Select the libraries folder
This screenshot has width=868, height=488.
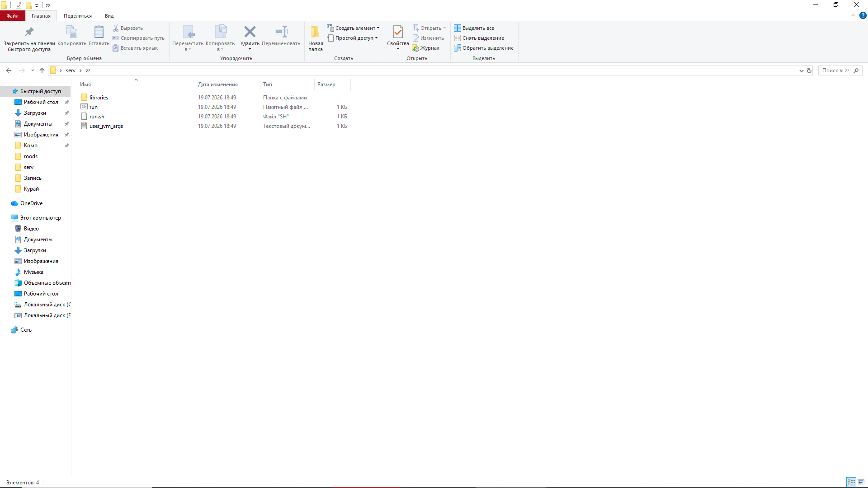click(x=99, y=98)
